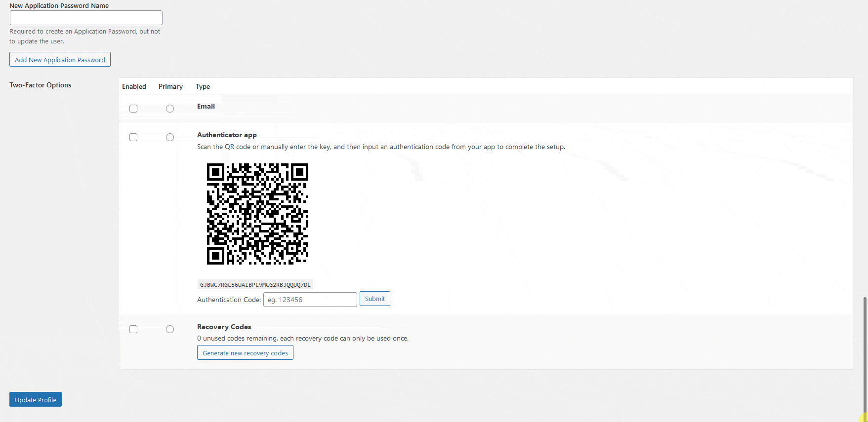The image size is (868, 422).
Task: Click the Authentication Code label
Action: [x=229, y=300]
